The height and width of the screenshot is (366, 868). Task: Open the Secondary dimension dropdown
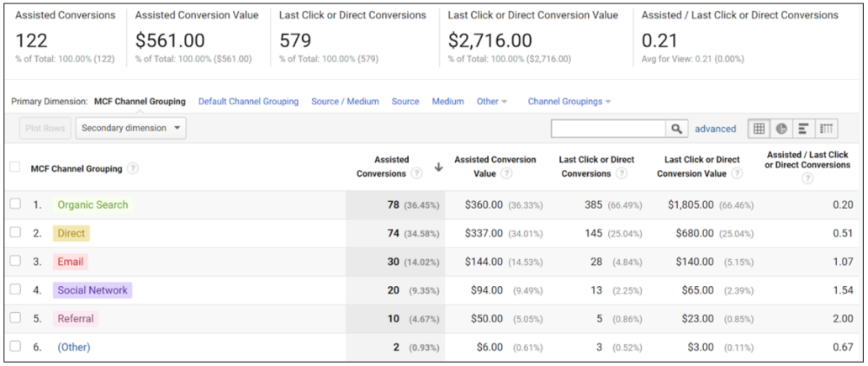coord(130,128)
